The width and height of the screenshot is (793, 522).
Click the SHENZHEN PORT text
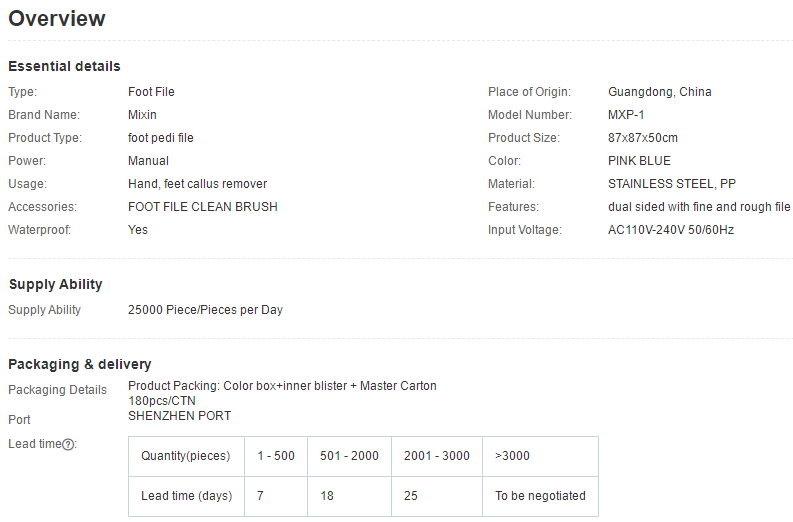click(179, 416)
